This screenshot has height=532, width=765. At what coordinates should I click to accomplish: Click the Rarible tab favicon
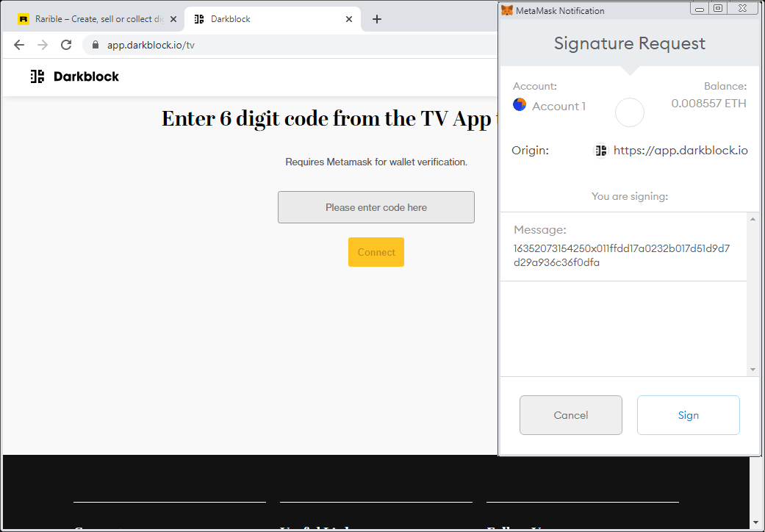pyautogui.click(x=24, y=19)
